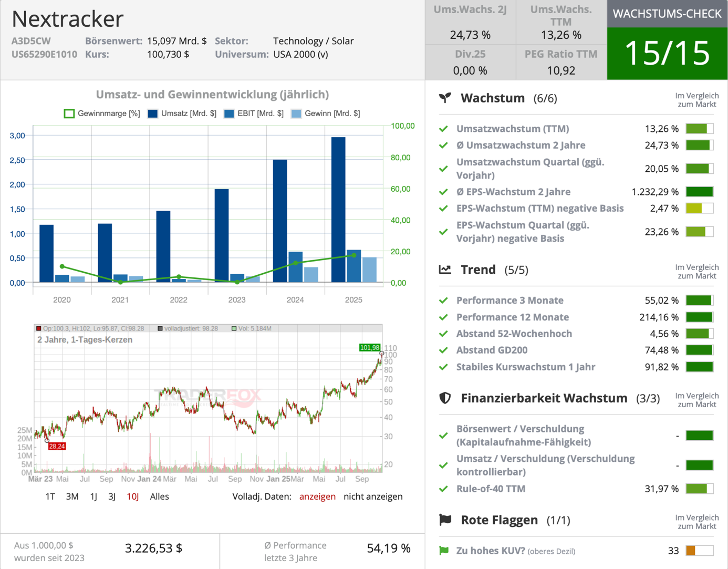Image resolution: width=728 pixels, height=569 pixels.
Task: Click the Wachstum sprout icon
Action: [445, 98]
